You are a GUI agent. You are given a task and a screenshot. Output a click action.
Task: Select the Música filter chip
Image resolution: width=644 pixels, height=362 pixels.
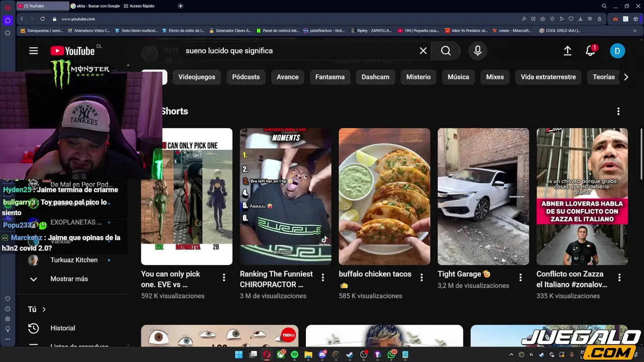click(x=458, y=77)
